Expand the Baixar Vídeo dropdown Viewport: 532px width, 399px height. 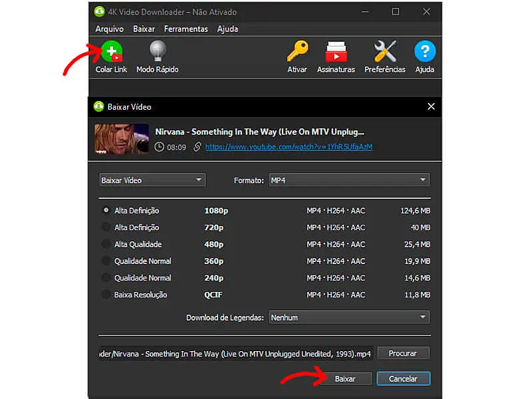coord(152,180)
